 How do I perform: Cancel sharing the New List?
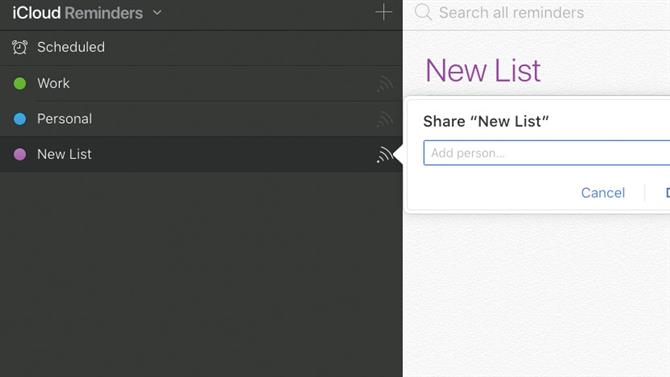point(602,193)
